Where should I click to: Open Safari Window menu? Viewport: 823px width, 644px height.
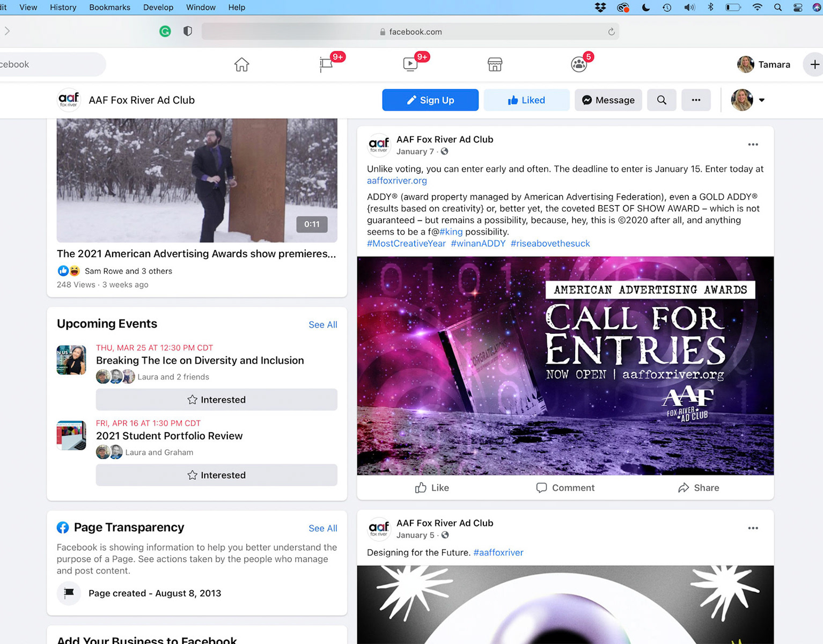201,7
